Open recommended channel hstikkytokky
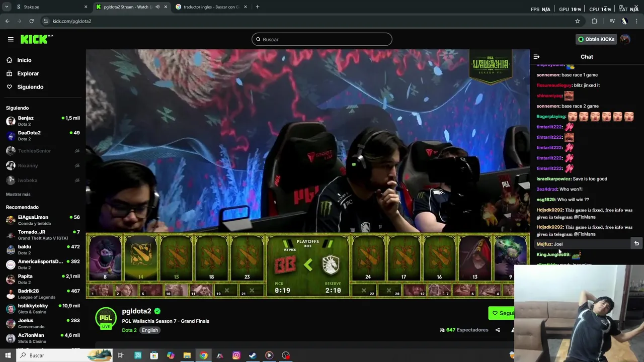This screenshot has height=362, width=644. pos(43,308)
